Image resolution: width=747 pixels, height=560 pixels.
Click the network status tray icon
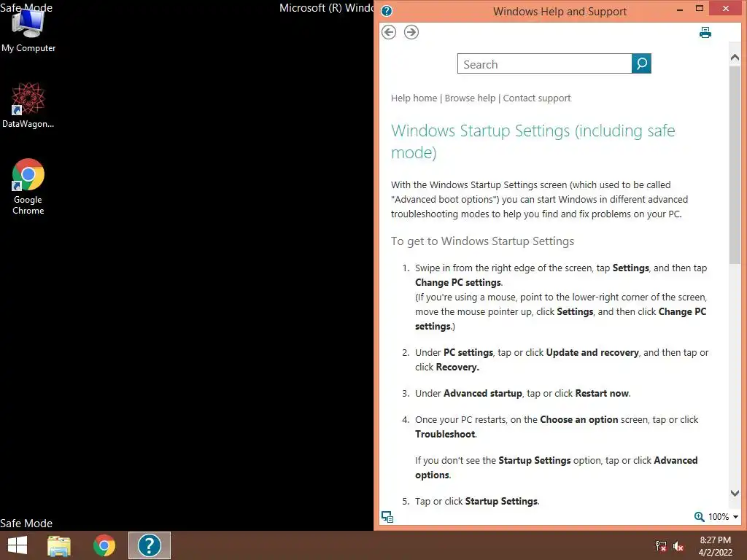tap(661, 545)
